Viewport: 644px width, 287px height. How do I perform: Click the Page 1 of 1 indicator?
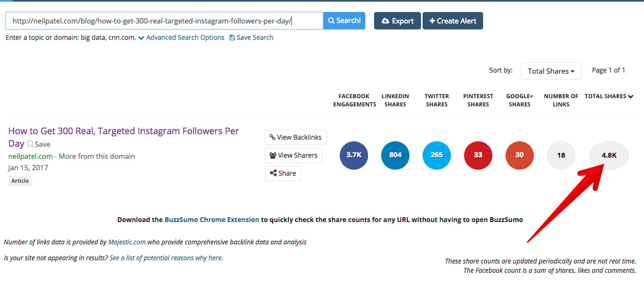click(608, 70)
